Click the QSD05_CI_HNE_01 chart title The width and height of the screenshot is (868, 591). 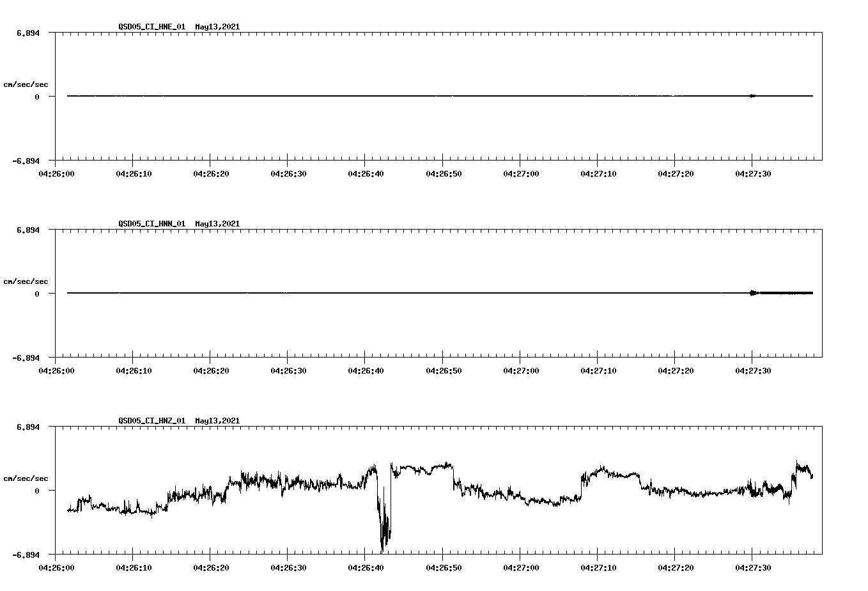click(x=179, y=27)
